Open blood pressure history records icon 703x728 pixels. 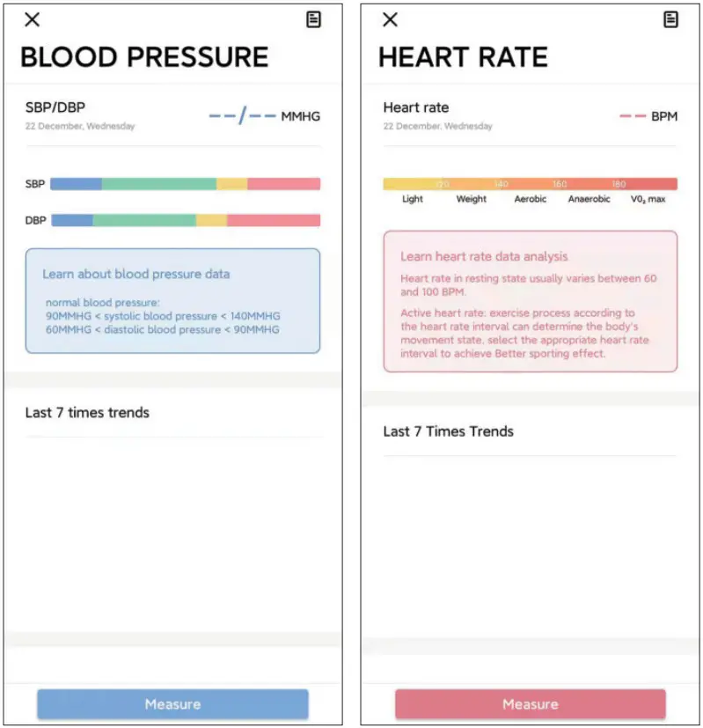(x=313, y=20)
